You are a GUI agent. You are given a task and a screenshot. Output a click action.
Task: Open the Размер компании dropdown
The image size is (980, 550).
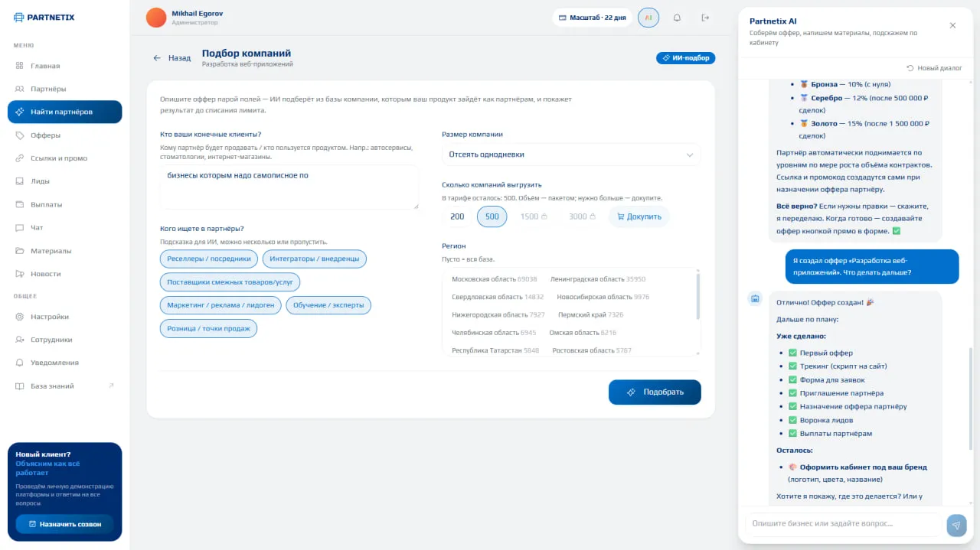571,155
